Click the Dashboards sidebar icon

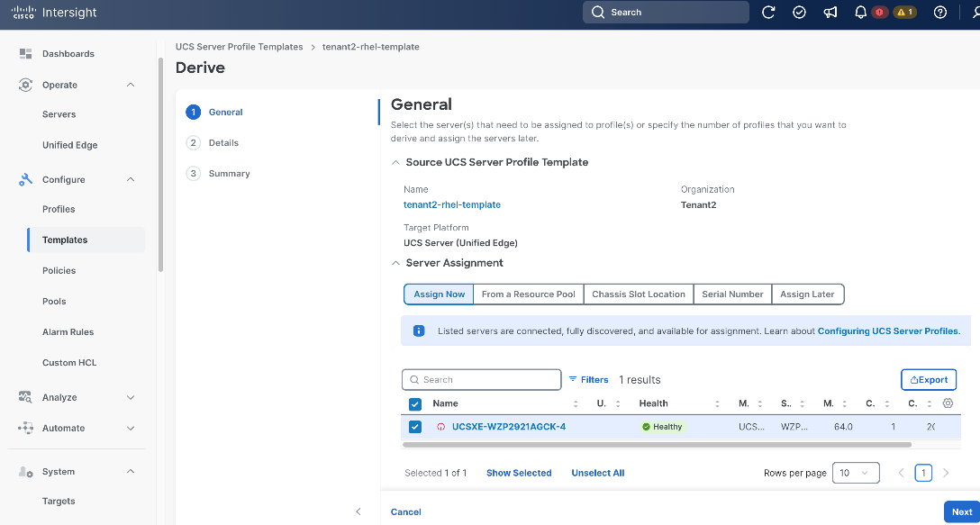(25, 54)
